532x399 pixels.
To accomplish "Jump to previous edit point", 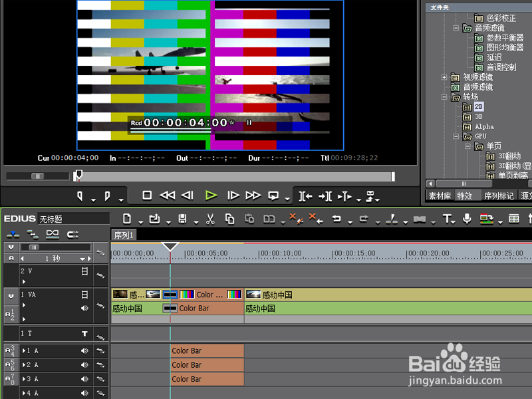I will click(305, 196).
